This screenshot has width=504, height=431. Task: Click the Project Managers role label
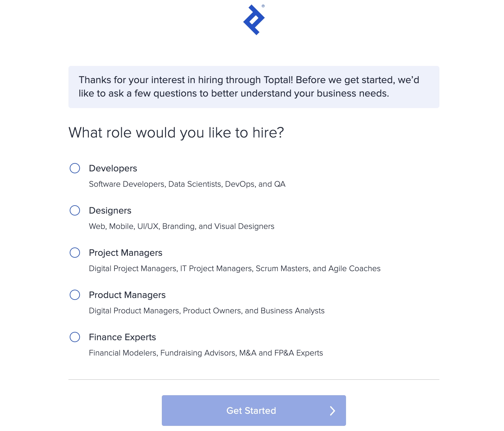pyautogui.click(x=126, y=253)
